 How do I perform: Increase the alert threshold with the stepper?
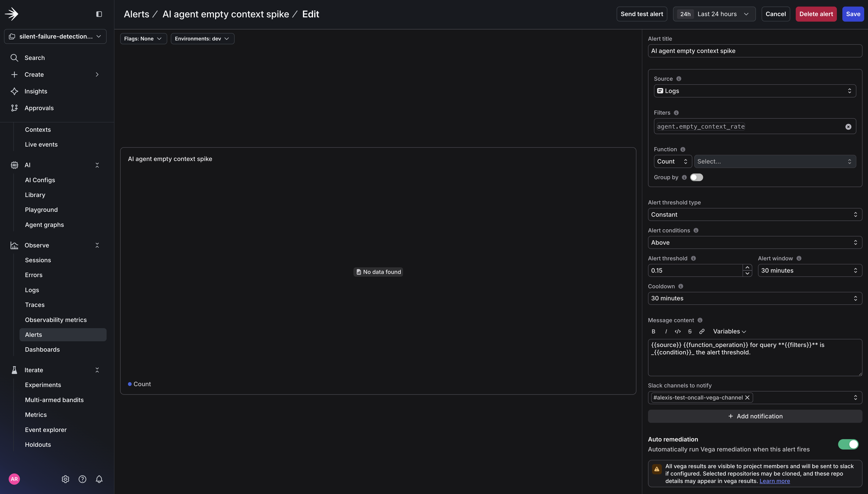point(748,268)
